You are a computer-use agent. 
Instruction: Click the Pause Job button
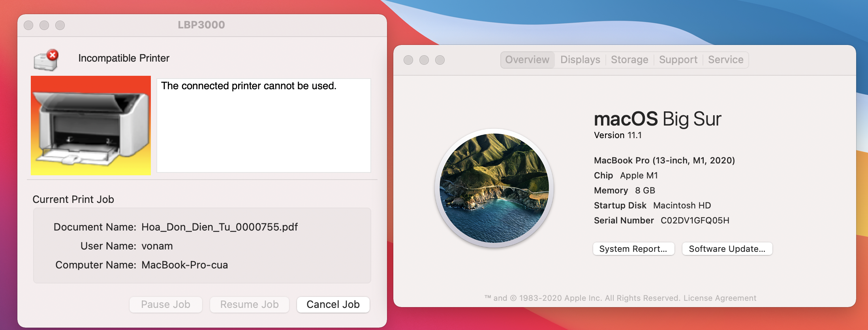pos(166,304)
